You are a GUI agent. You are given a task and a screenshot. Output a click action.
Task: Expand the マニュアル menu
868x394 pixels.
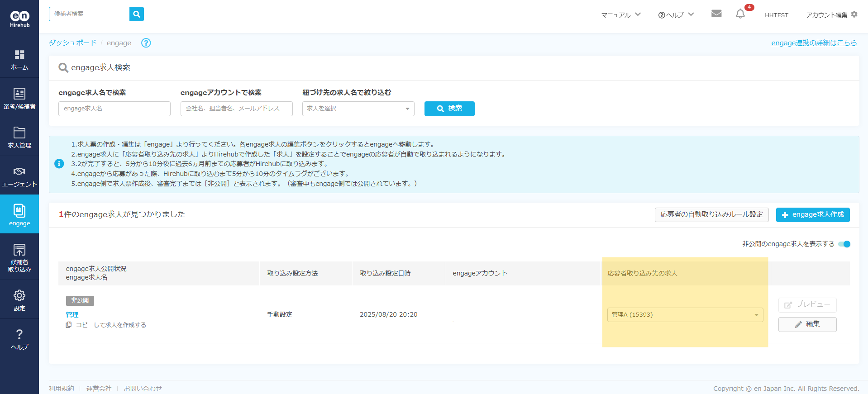point(620,15)
